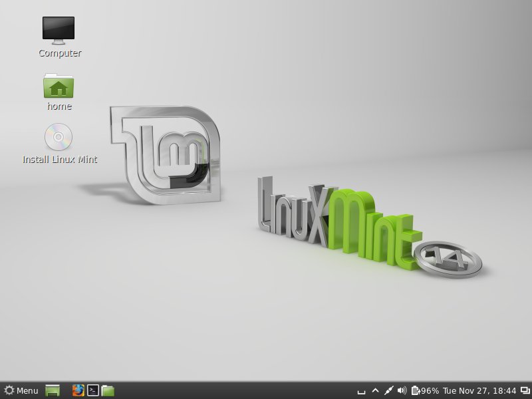532x399 pixels.
Task: Open the file manager panel launcher
Action: (108, 390)
